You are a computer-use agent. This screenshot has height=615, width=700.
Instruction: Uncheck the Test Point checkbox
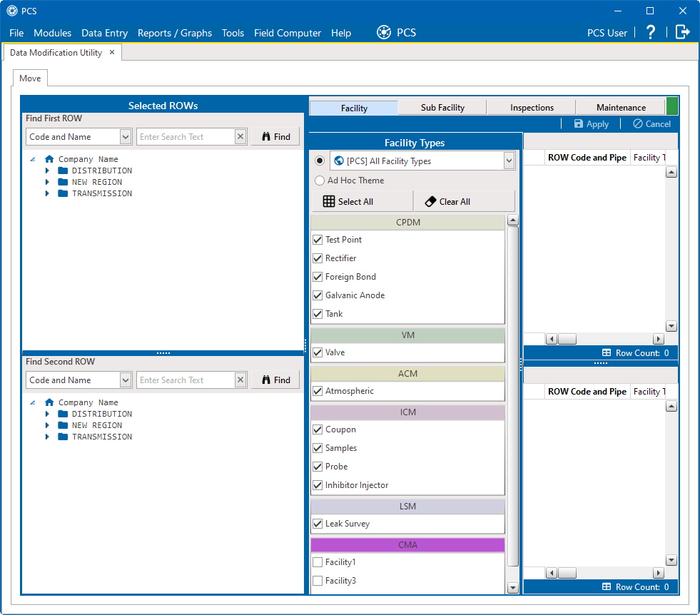click(x=318, y=240)
